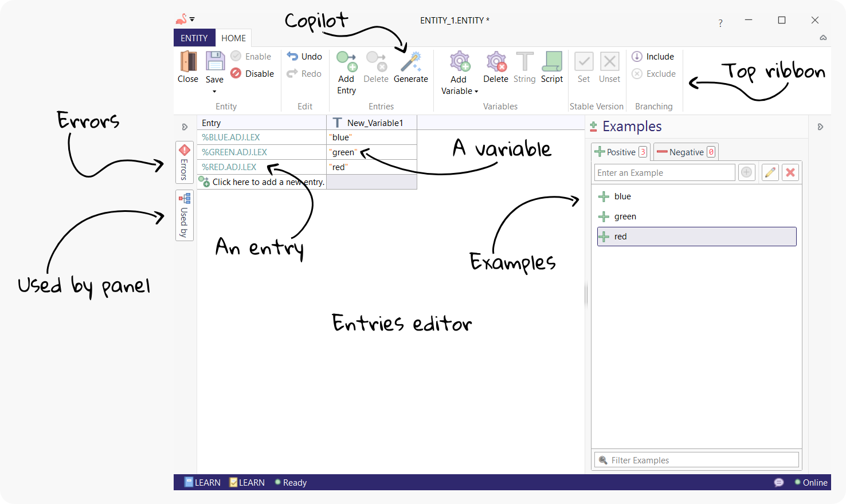Screen dimensions: 846x504
Task: Switch to the ENTITY tab
Action: tap(194, 38)
